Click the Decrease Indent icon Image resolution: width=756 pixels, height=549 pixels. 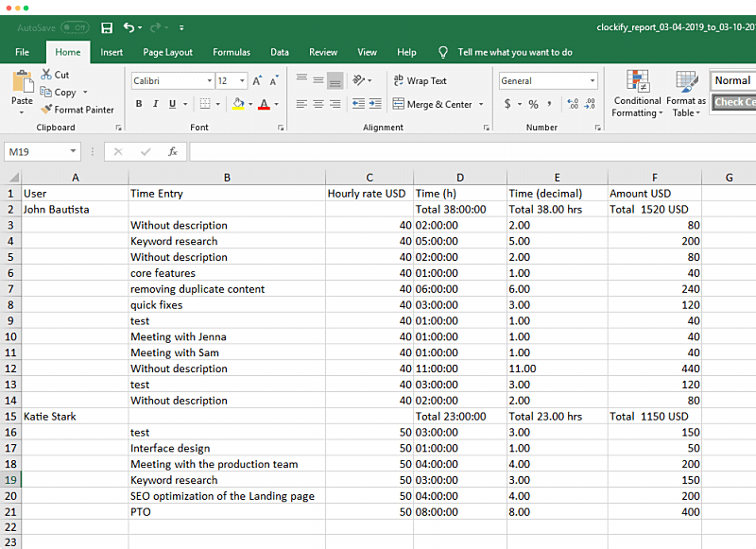point(358,104)
